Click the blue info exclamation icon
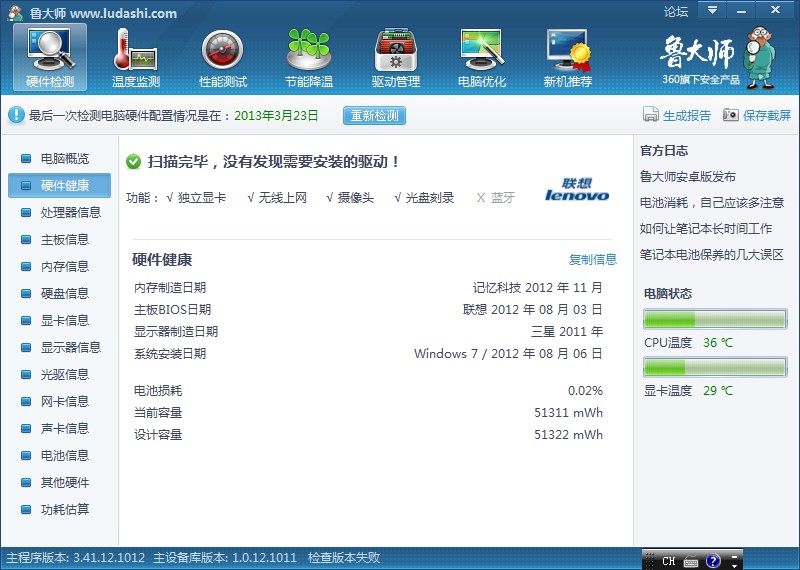This screenshot has height=570, width=800. pos(16,115)
